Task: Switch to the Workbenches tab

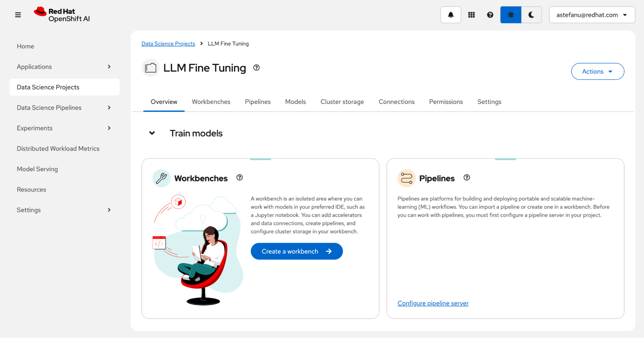Action: tap(211, 102)
